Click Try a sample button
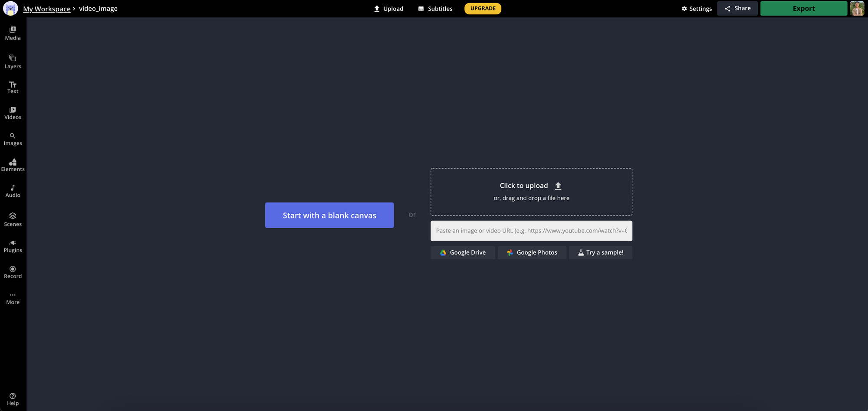868x411 pixels. (600, 252)
